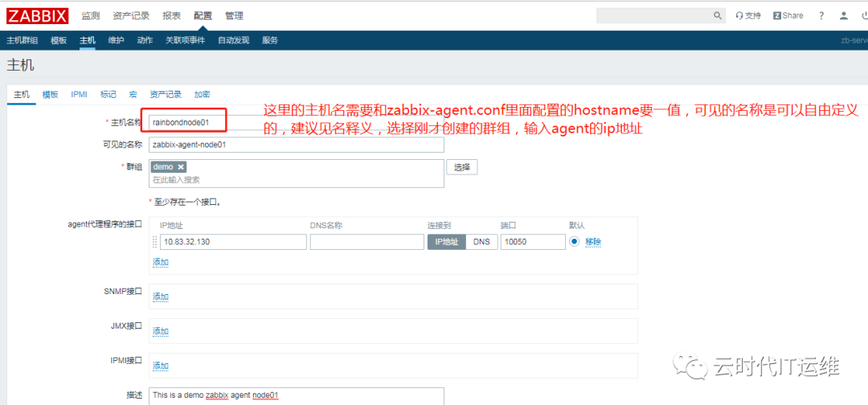Switch to the 加密 tab

point(202,95)
